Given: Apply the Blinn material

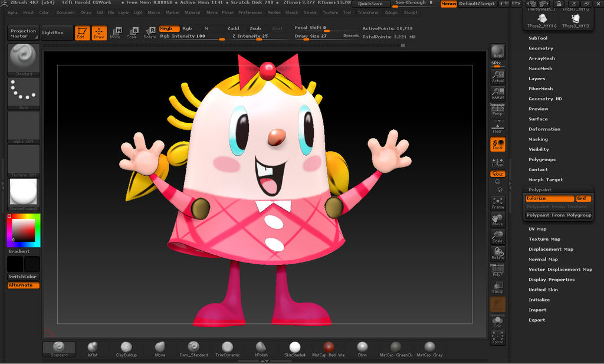Looking at the screenshot, I should [362, 349].
